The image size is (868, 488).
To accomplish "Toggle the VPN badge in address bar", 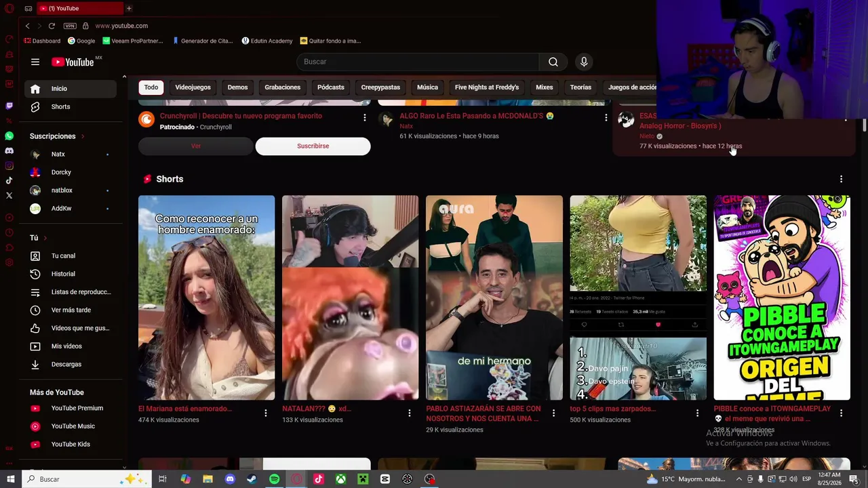I will (70, 26).
